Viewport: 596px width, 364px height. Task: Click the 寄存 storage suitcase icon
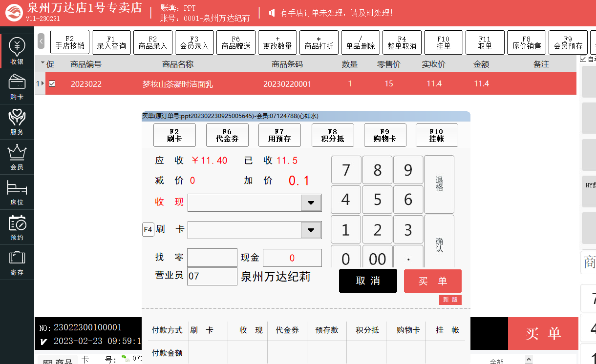click(17, 263)
